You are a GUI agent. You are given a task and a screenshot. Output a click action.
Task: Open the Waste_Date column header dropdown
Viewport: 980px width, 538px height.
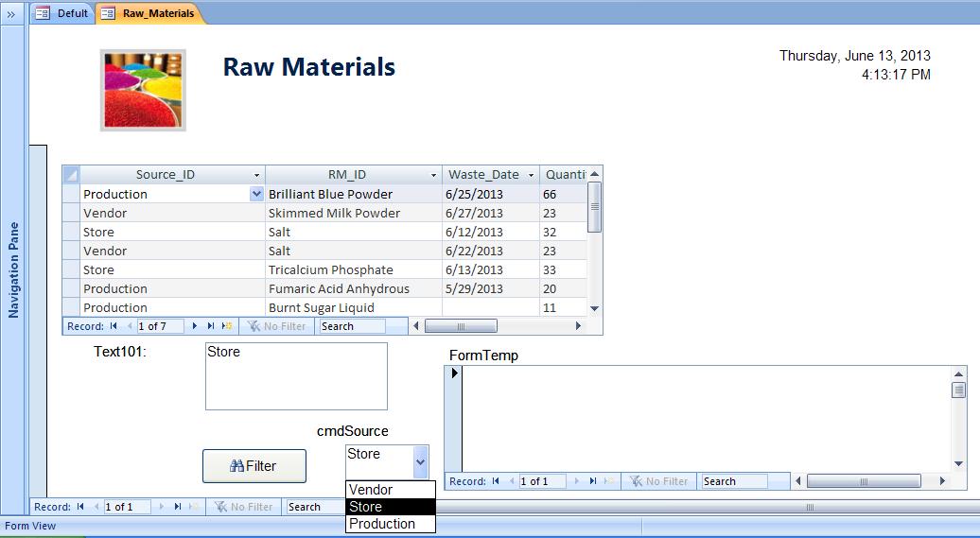(x=531, y=175)
